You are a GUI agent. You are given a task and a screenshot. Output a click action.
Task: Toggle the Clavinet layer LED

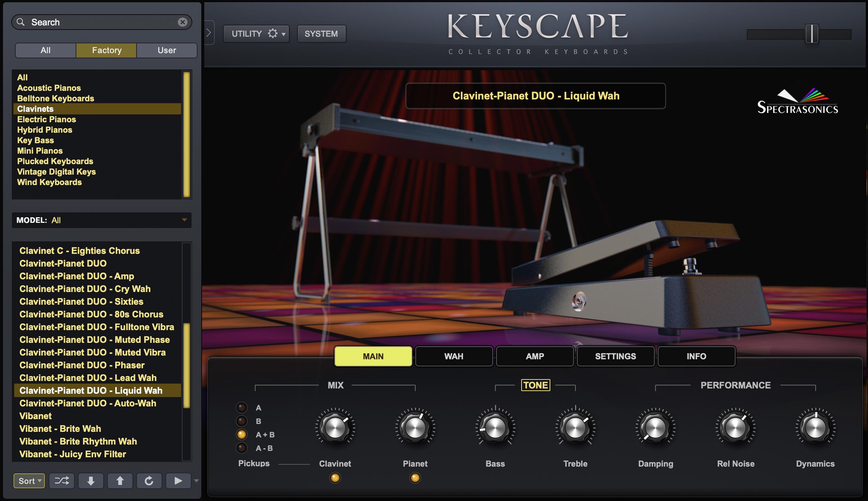(335, 478)
